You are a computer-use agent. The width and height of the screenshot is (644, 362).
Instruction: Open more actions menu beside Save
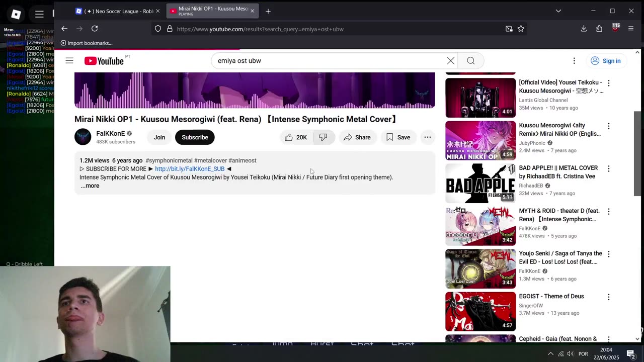[427, 137]
